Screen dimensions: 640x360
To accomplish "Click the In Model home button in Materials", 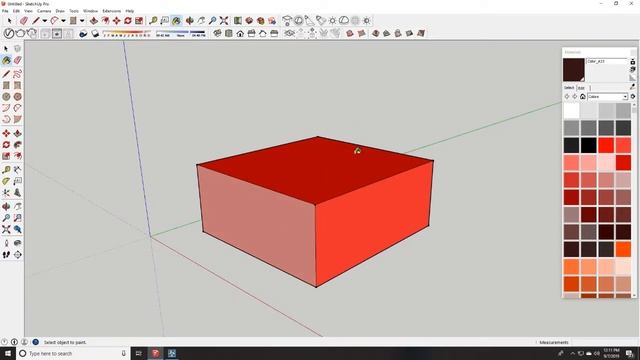I will pyautogui.click(x=583, y=97).
